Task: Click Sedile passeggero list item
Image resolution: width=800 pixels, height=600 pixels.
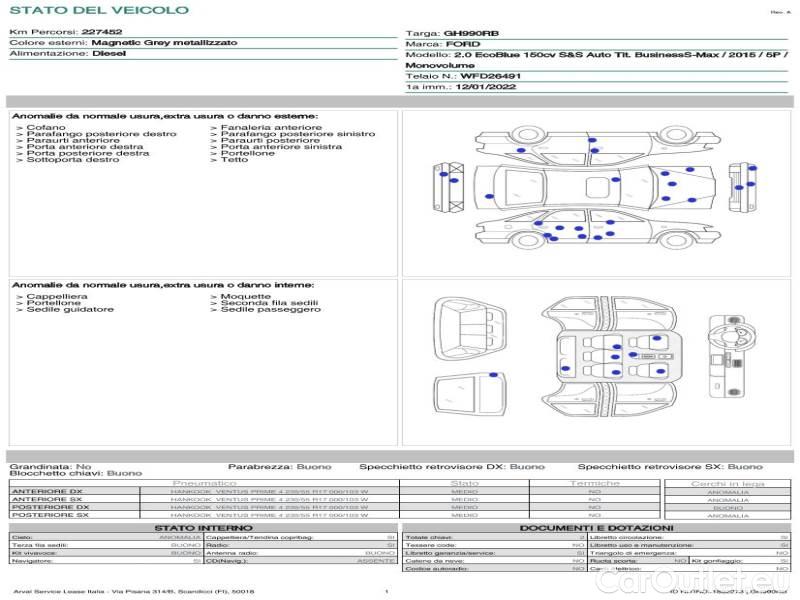Action: (x=270, y=310)
